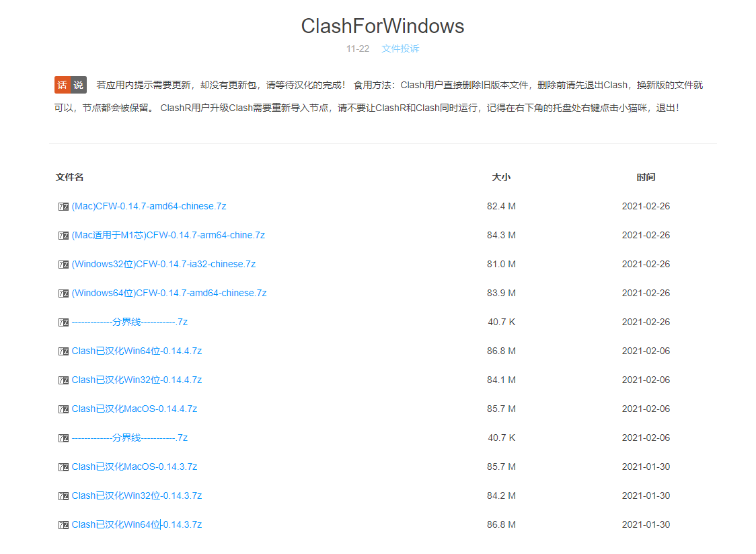
Task: Download Clash已汉化Win64位-0.14.3.7z
Action: click(x=137, y=524)
